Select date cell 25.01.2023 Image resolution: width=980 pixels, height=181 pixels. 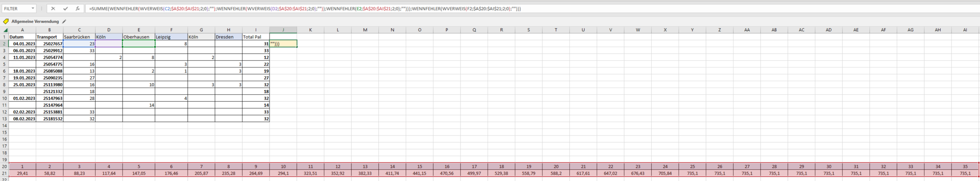(x=22, y=85)
